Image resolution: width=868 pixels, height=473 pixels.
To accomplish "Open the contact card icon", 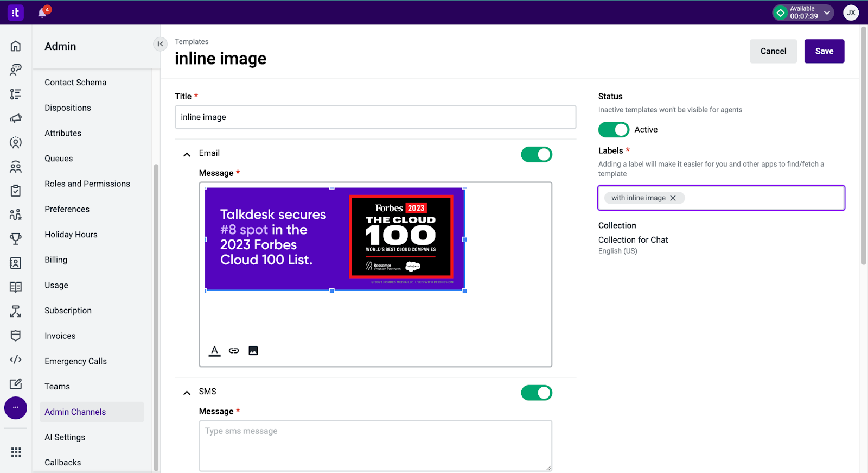I will pyautogui.click(x=16, y=263).
